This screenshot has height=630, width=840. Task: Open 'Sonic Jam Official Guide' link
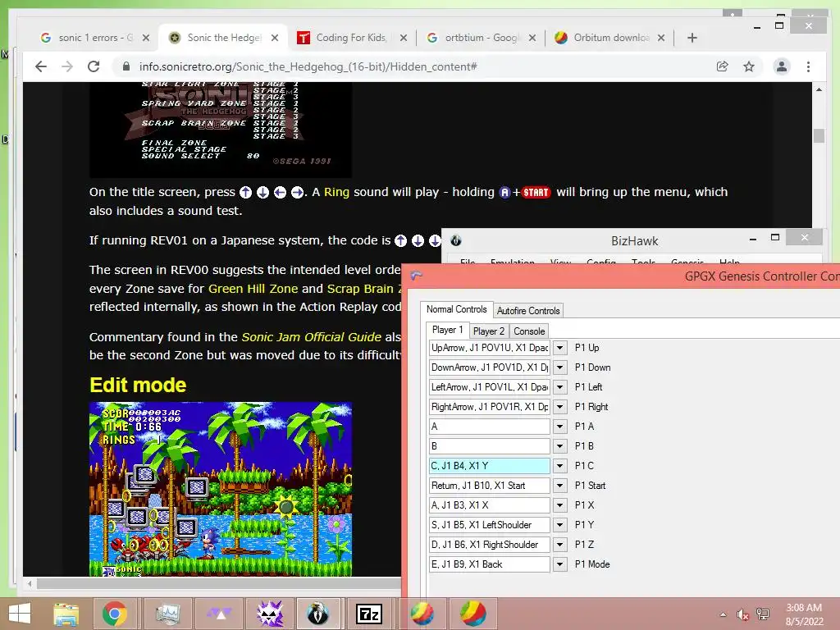(311, 337)
